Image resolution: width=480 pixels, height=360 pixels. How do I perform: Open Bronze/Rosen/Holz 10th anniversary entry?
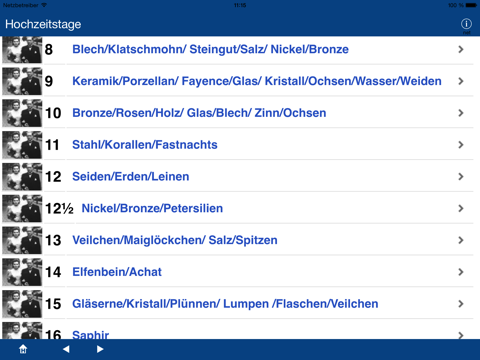coord(199,113)
